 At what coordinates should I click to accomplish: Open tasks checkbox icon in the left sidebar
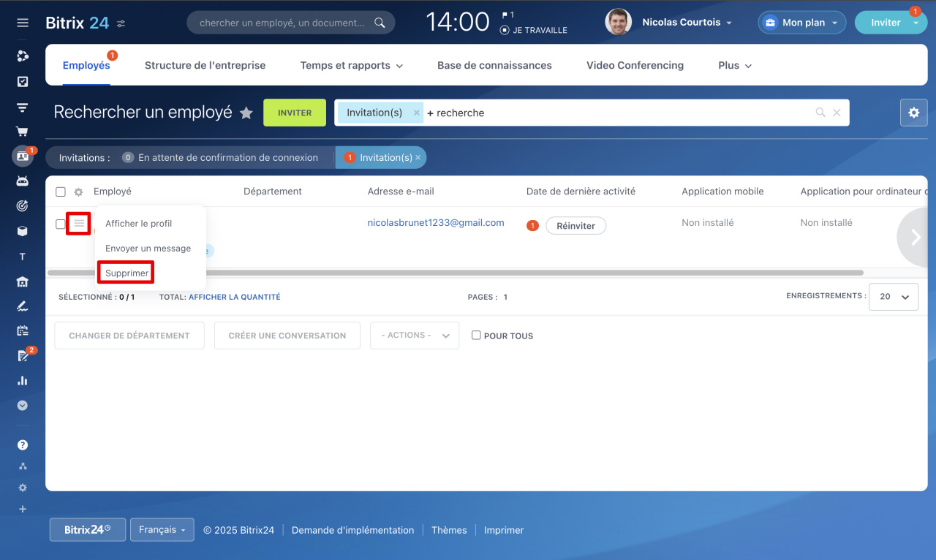tap(23, 82)
